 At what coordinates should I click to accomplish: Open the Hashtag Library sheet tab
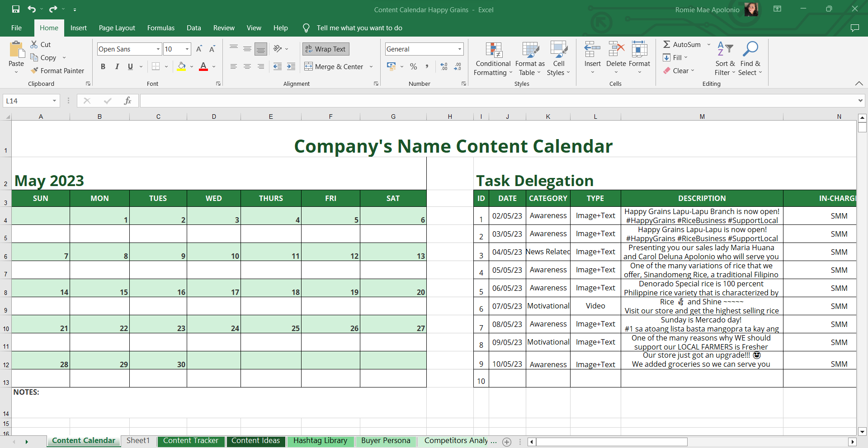(320, 441)
